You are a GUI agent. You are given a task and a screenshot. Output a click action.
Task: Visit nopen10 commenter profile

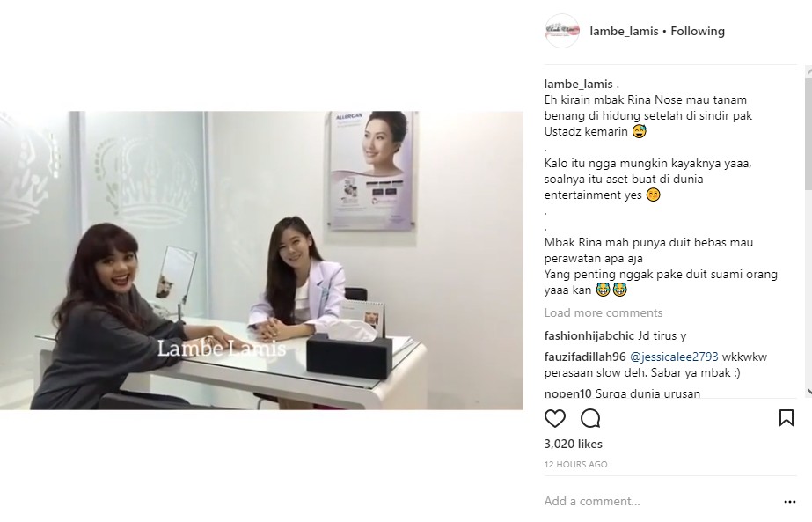(567, 393)
